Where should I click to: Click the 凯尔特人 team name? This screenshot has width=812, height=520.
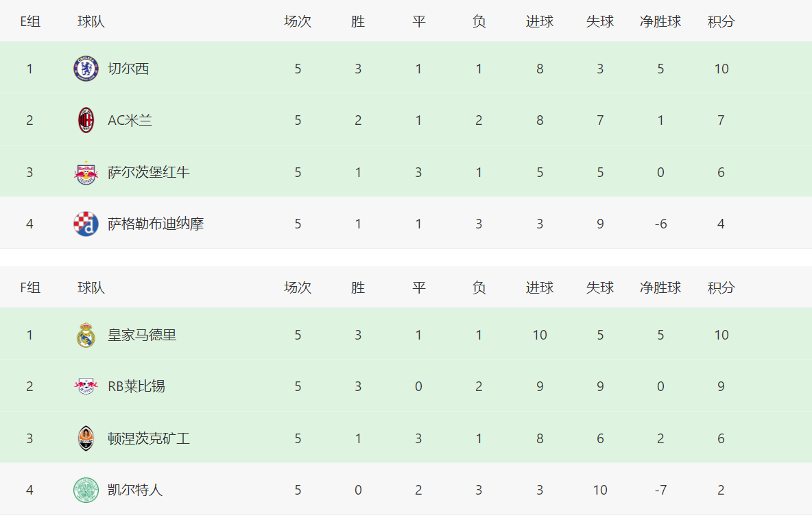coord(135,490)
